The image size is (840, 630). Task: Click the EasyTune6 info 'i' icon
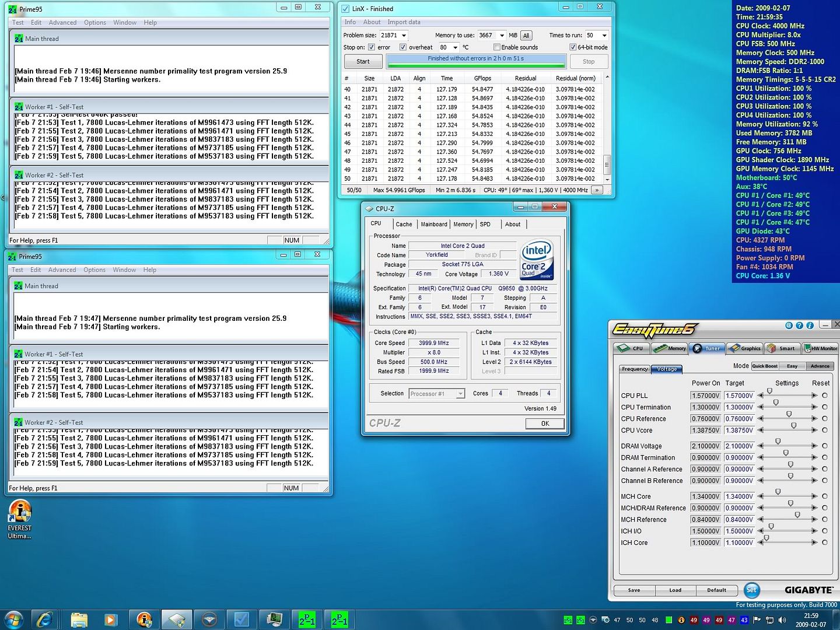pyautogui.click(x=810, y=325)
